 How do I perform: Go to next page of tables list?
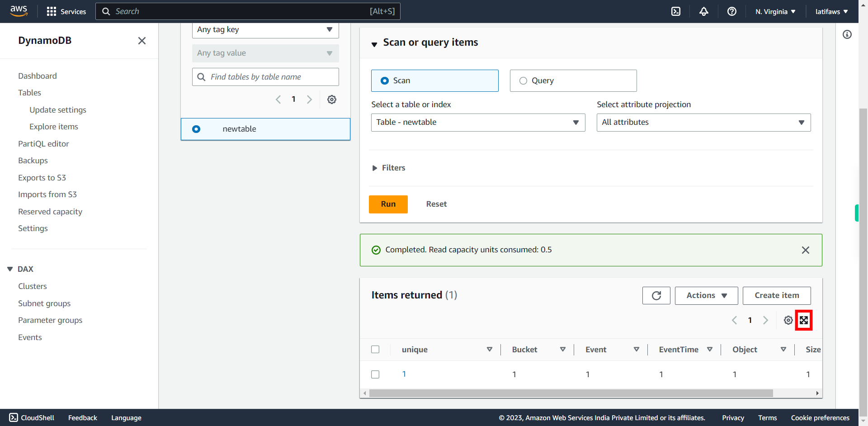pos(310,99)
